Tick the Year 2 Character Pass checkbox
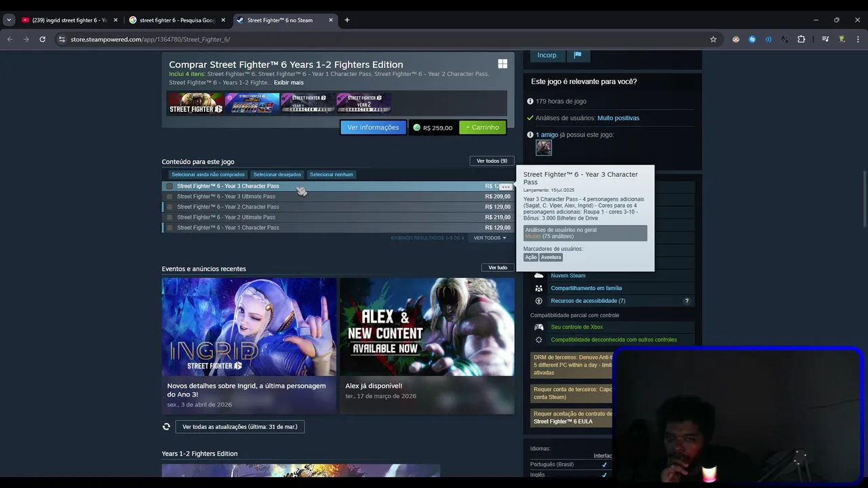 170,207
